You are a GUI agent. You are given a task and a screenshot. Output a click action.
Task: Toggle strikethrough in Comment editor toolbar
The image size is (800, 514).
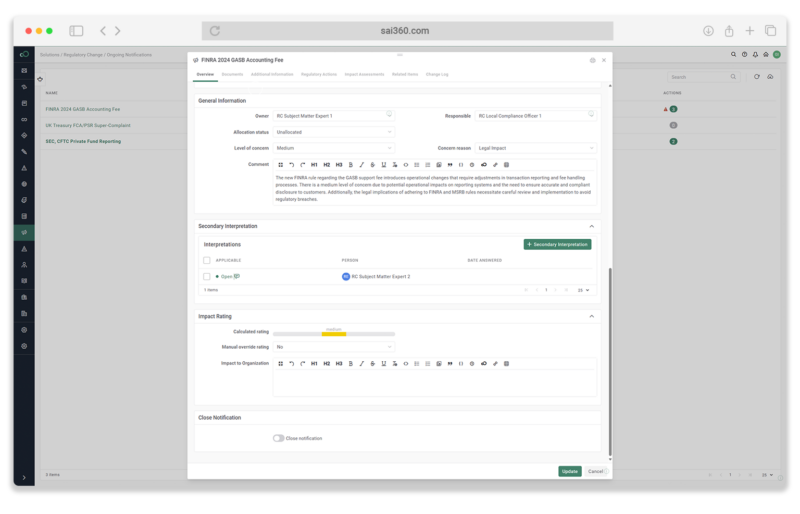372,165
